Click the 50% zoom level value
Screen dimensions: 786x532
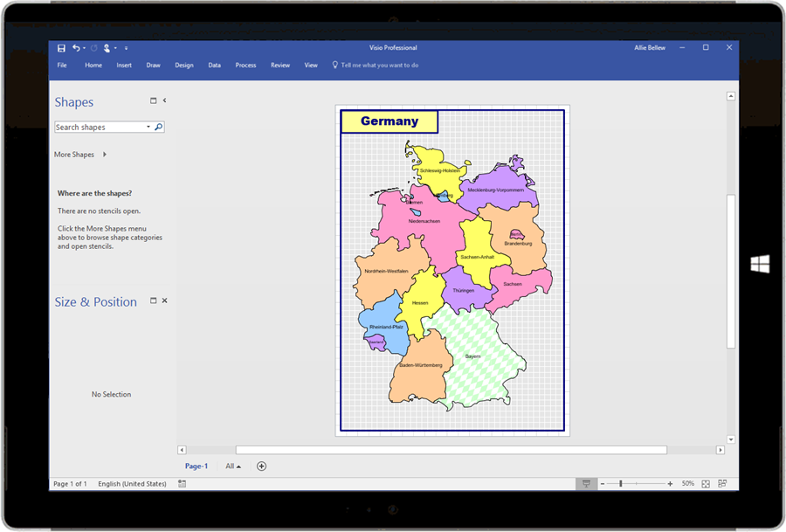click(688, 484)
